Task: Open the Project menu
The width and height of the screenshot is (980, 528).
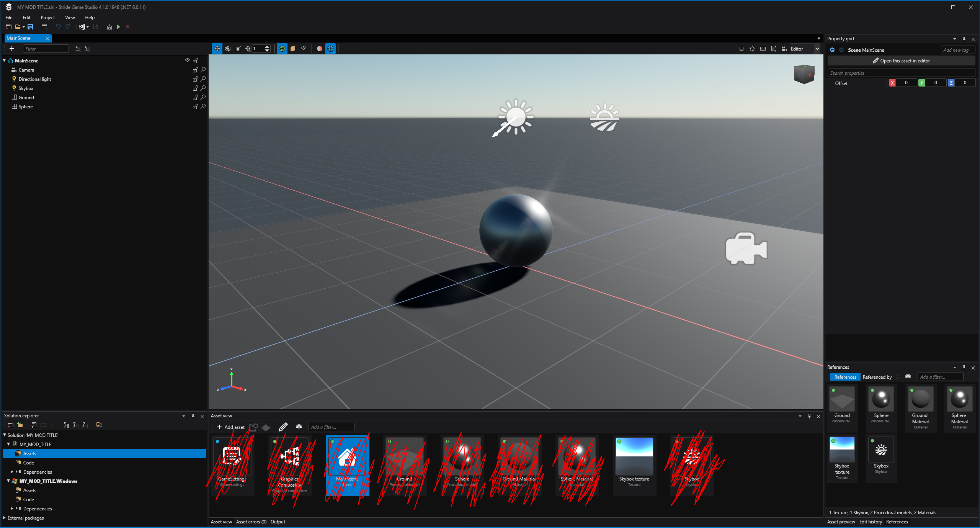Action: tap(48, 17)
